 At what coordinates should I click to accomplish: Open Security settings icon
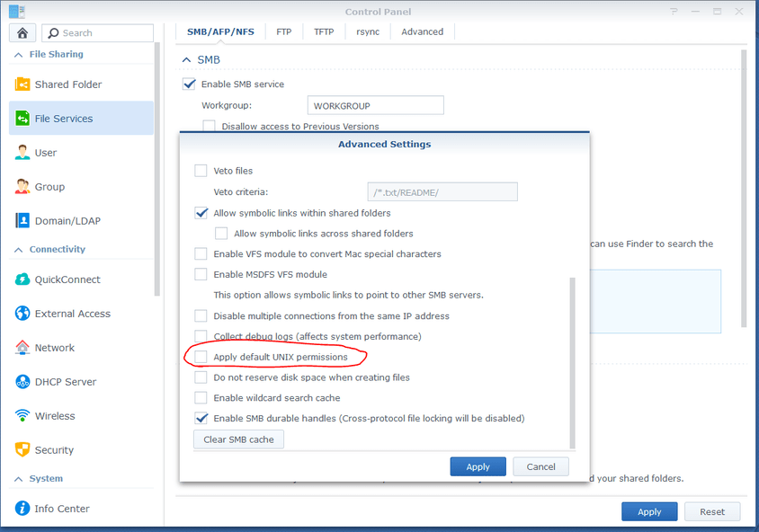pos(22,450)
